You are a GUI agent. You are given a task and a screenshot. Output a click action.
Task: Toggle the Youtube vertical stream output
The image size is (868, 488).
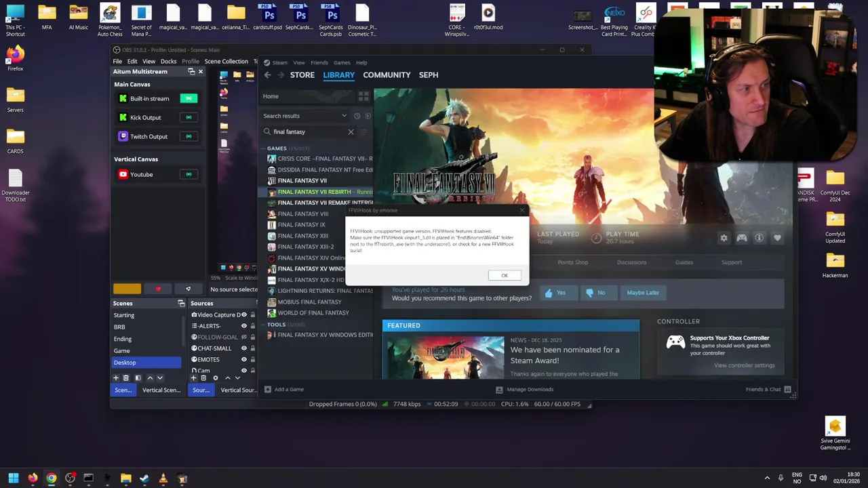189,174
